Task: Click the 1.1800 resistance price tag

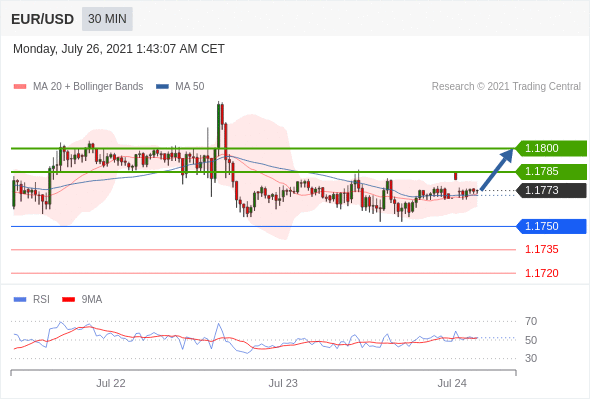Action: pyautogui.click(x=551, y=148)
